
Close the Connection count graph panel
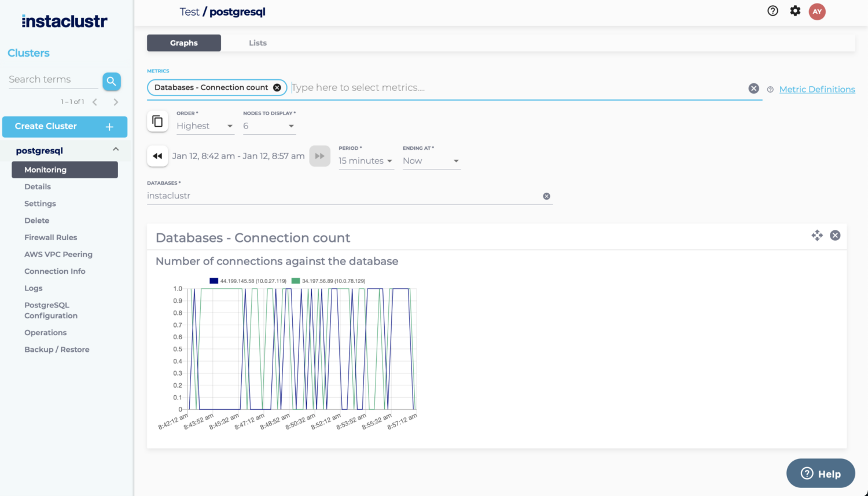point(835,235)
